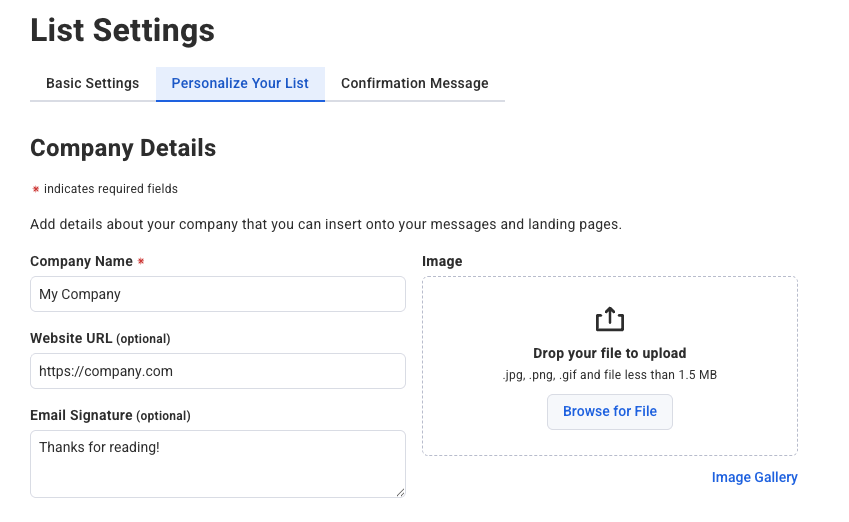Viewport: 849px width, 522px height.
Task: Place cursor in Email Signature textarea
Action: click(x=217, y=463)
